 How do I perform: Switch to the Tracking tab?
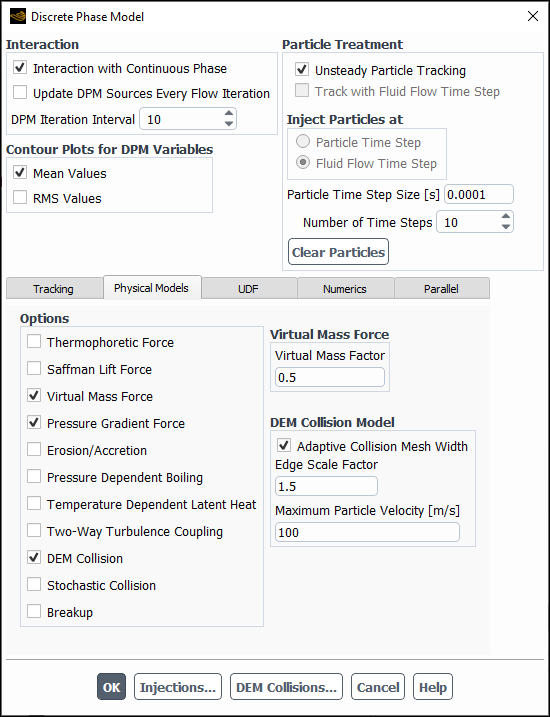point(53,289)
